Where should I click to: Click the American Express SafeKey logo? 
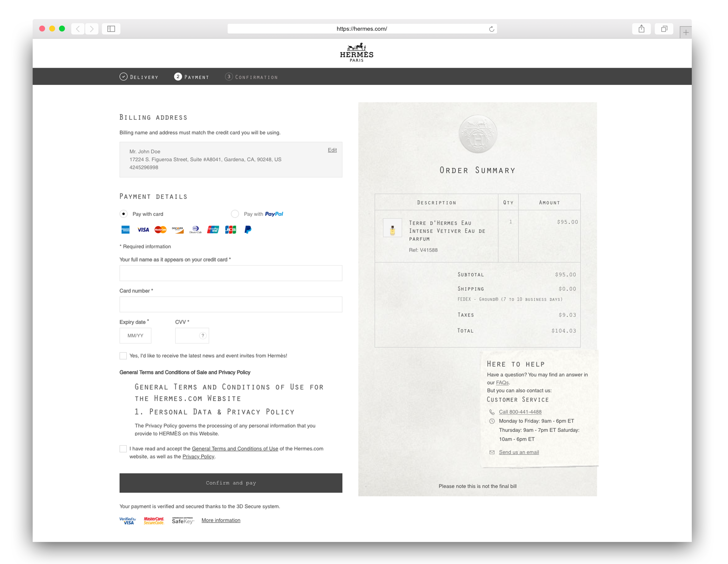[183, 521]
